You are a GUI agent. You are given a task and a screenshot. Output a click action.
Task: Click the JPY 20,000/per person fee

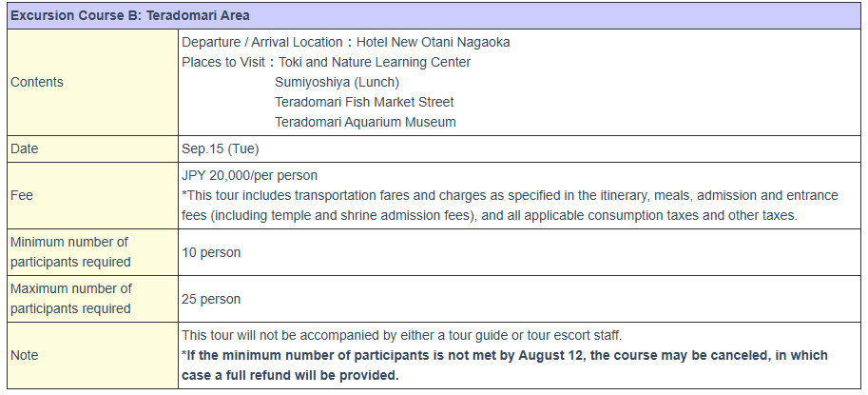pyautogui.click(x=250, y=176)
